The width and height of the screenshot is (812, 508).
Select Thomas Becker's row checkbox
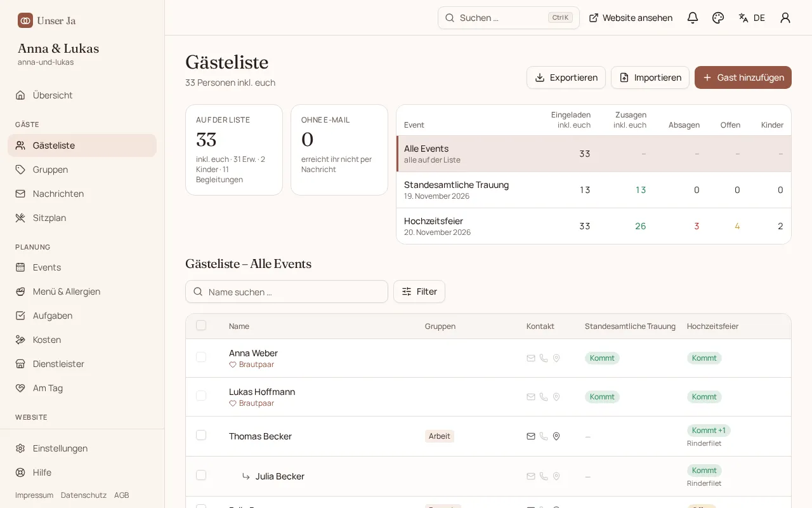pos(201,435)
